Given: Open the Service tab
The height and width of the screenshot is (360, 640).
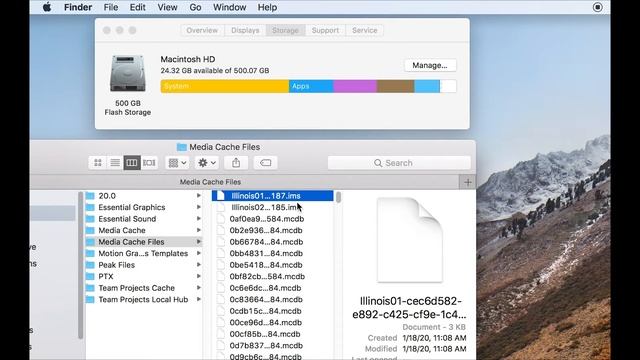Looking at the screenshot, I should click(364, 30).
